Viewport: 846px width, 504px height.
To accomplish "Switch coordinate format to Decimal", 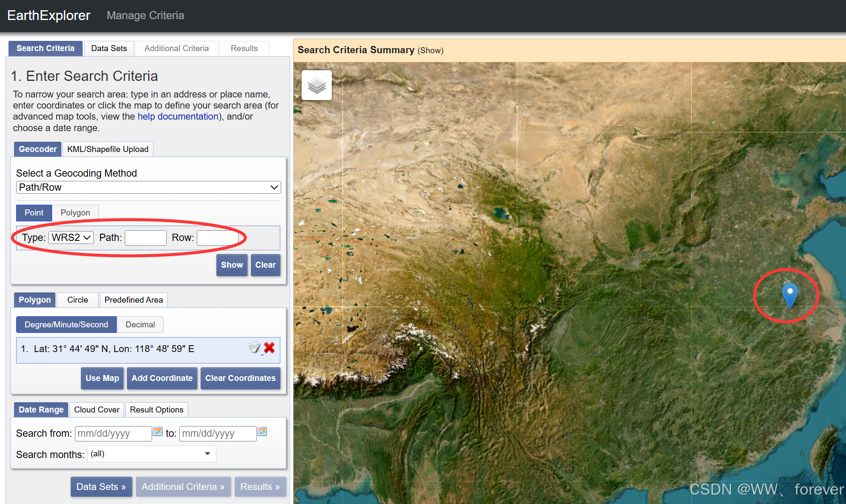I will (140, 325).
